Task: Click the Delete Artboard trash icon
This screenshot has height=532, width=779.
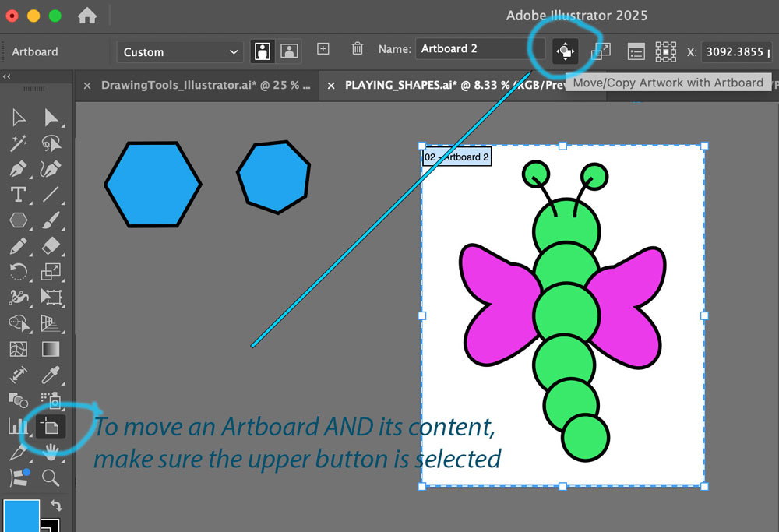Action: tap(358, 48)
